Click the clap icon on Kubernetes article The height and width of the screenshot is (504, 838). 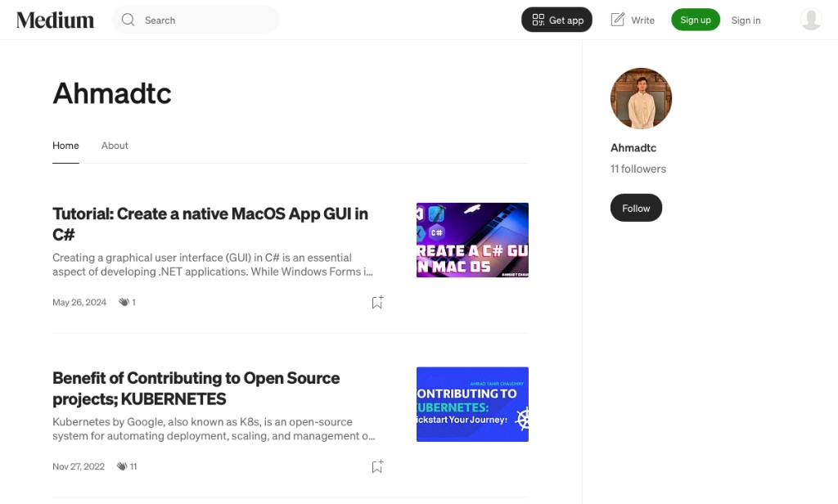[122, 466]
